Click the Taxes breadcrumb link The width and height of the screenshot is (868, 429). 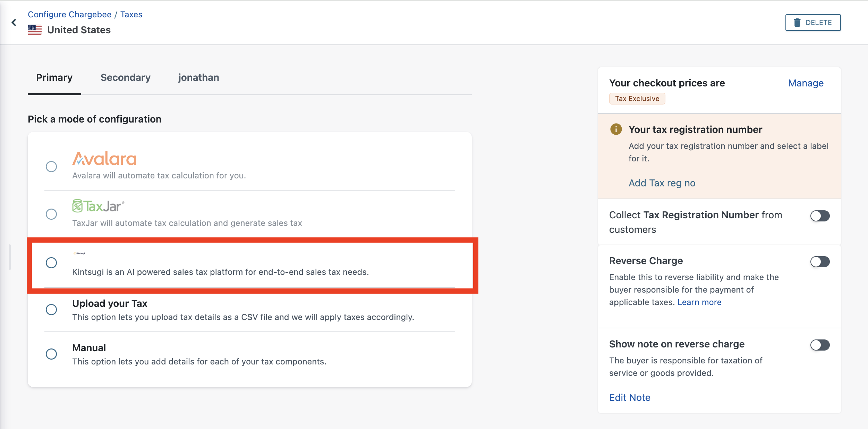[x=131, y=15]
